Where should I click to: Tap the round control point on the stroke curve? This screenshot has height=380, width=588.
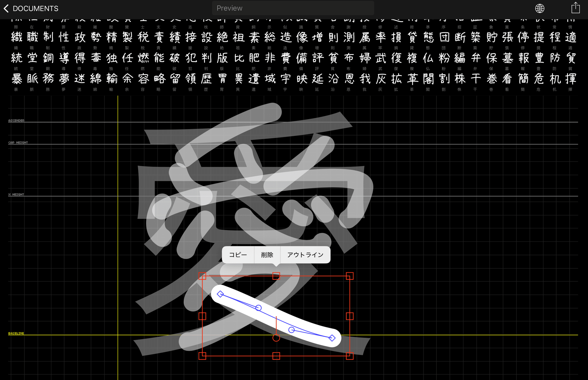[259, 308]
